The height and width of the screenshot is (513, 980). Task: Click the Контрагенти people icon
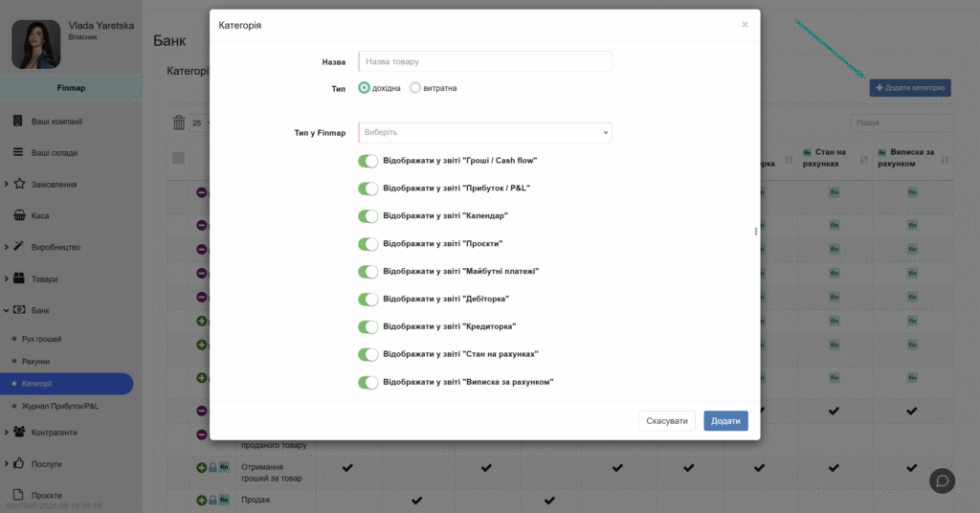pos(18,432)
